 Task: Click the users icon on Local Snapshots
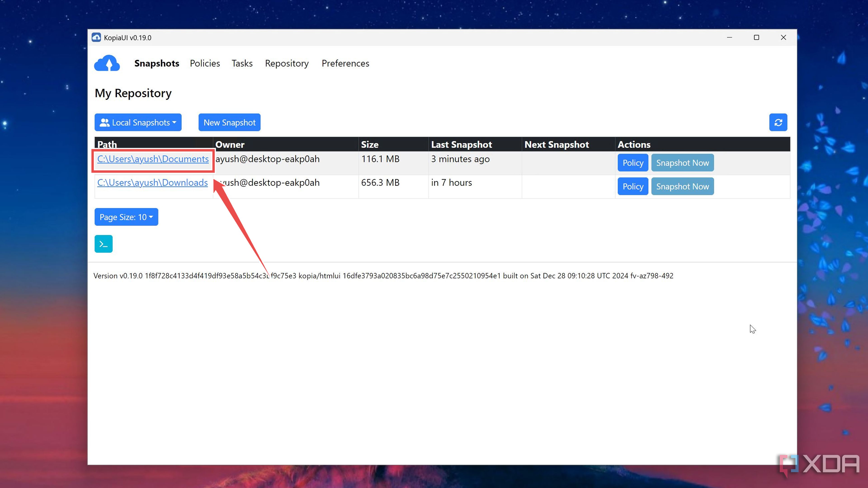coord(105,122)
